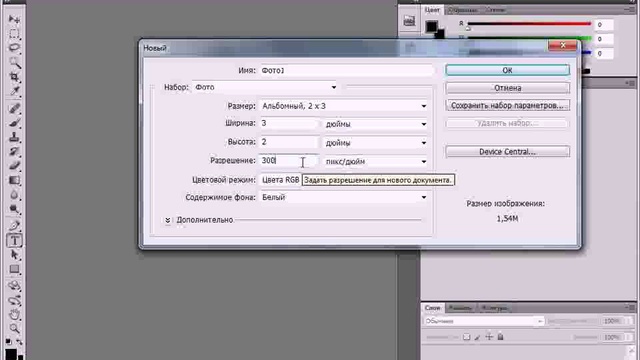The width and height of the screenshot is (640, 360).
Task: Switch to the Стили styles tab
Action: [496, 10]
